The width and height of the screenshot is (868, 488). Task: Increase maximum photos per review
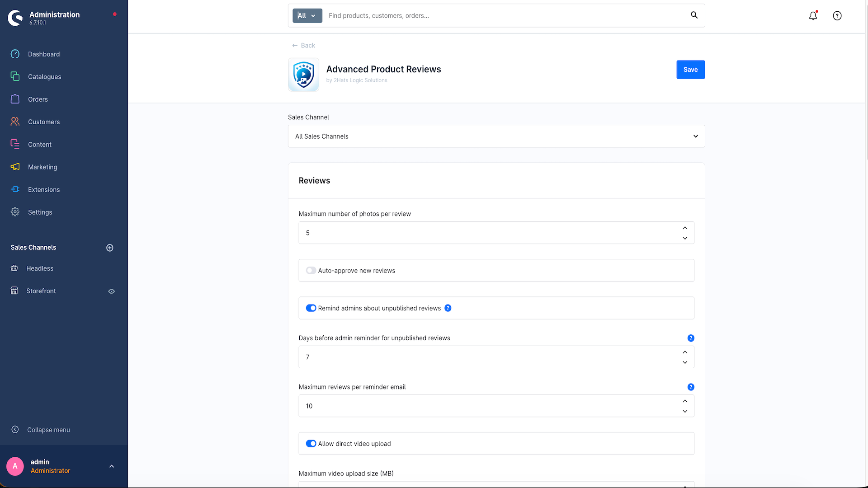coord(685,228)
